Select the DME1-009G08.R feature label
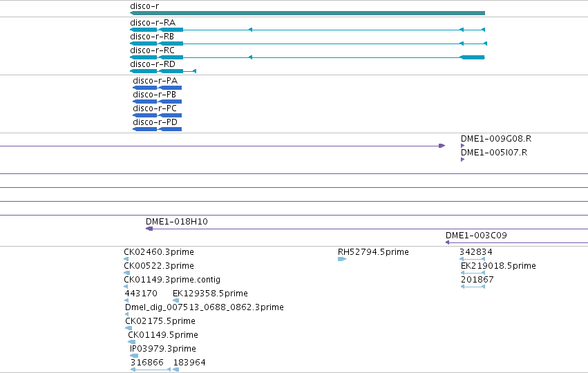588x373 pixels. pos(496,139)
